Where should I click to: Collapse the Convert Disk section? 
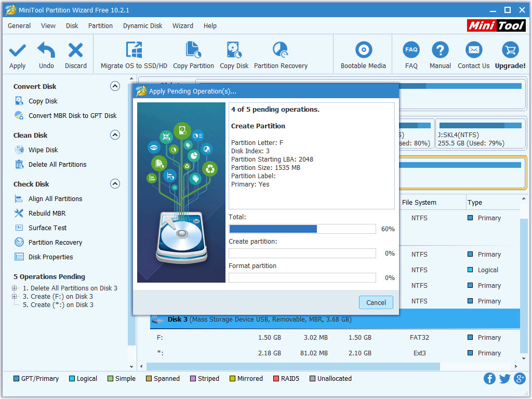tap(115, 86)
